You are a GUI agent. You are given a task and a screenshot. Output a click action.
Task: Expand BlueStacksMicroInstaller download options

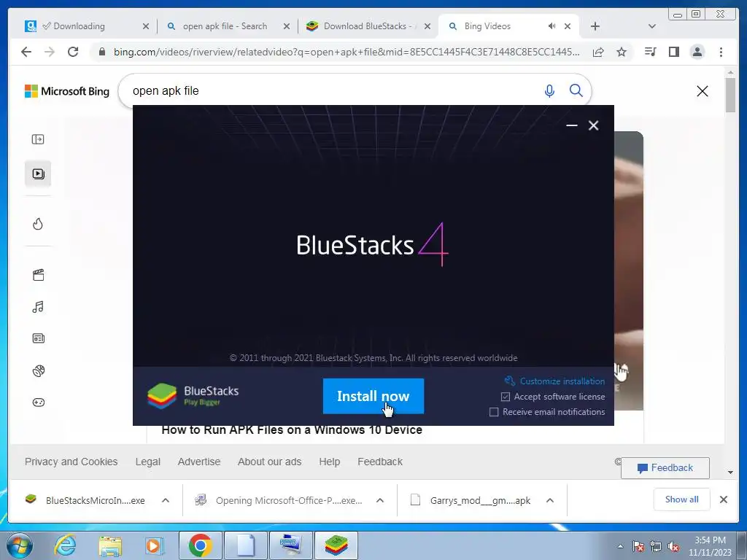166,500
